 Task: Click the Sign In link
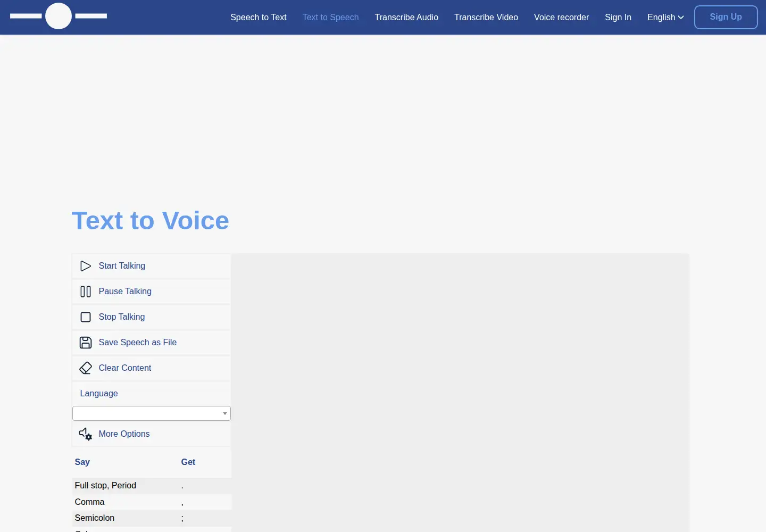(618, 17)
